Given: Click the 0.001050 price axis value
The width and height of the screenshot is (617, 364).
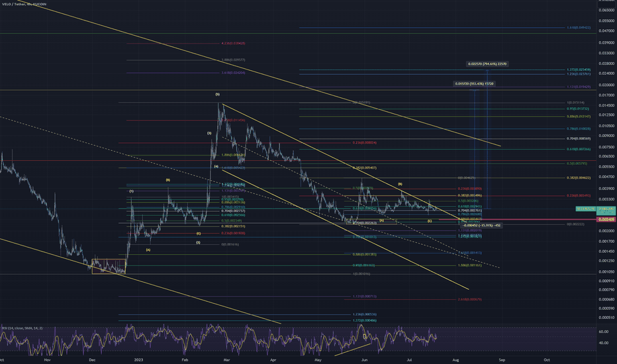Looking at the screenshot, I should (606, 272).
